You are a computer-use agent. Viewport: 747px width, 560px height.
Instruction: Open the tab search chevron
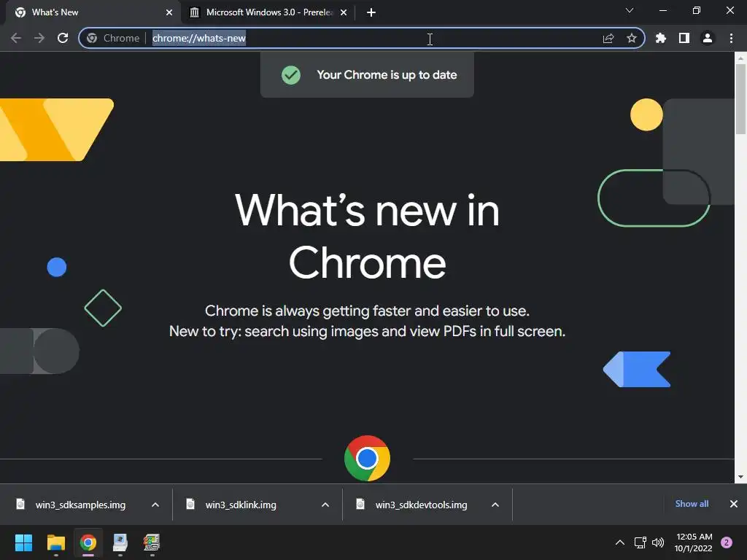[x=630, y=10]
